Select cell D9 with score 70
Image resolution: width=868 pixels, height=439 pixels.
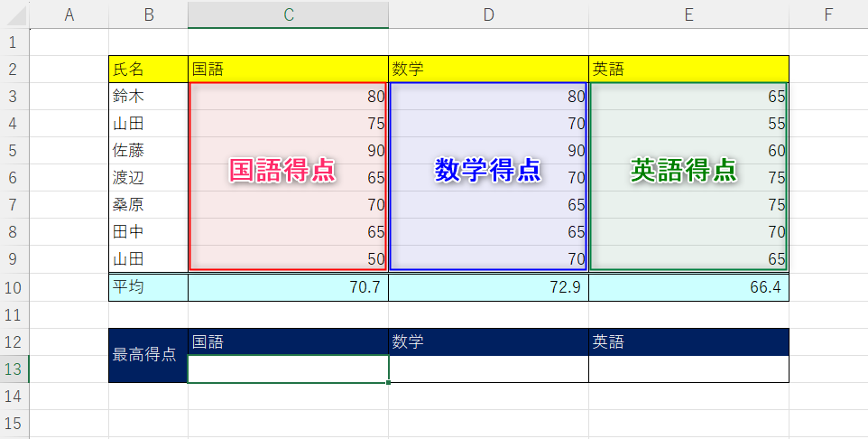pos(488,259)
